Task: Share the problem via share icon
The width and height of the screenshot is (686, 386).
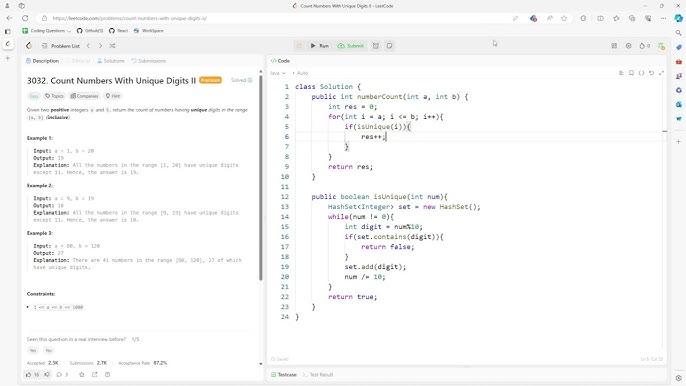Action: point(94,375)
